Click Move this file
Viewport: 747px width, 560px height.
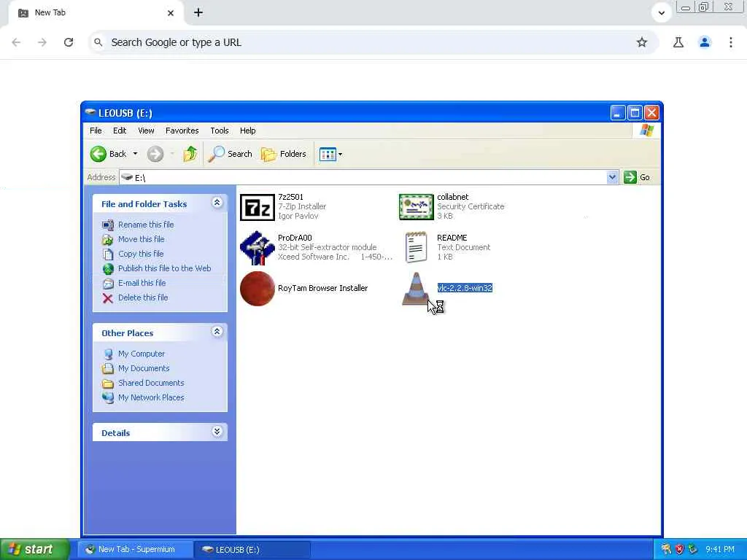(141, 239)
